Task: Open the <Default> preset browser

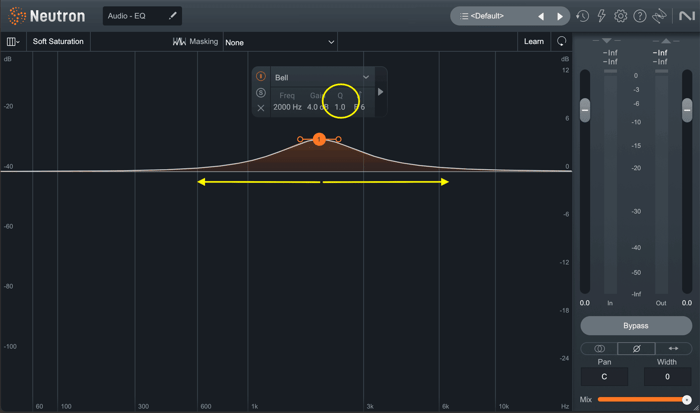Action: [x=487, y=16]
